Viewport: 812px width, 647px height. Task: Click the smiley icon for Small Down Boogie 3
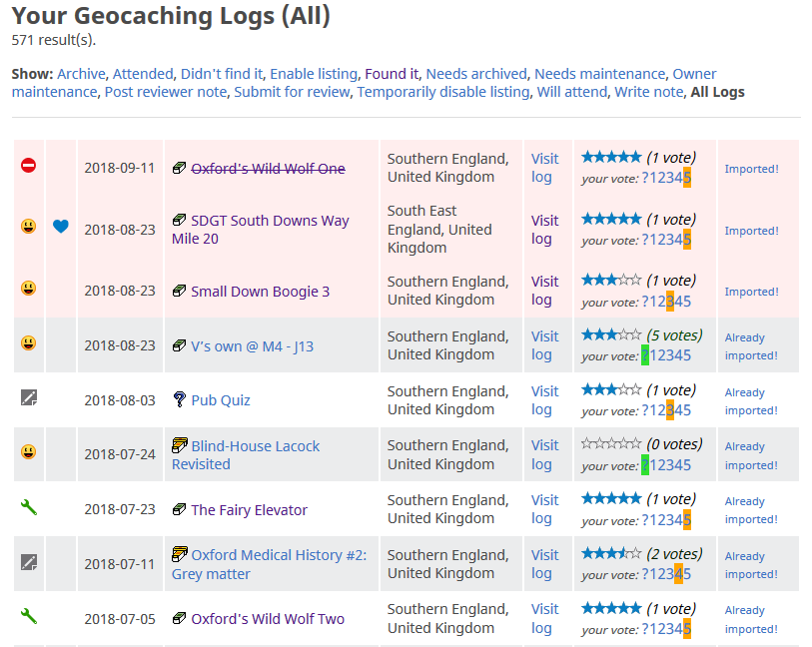pos(28,289)
